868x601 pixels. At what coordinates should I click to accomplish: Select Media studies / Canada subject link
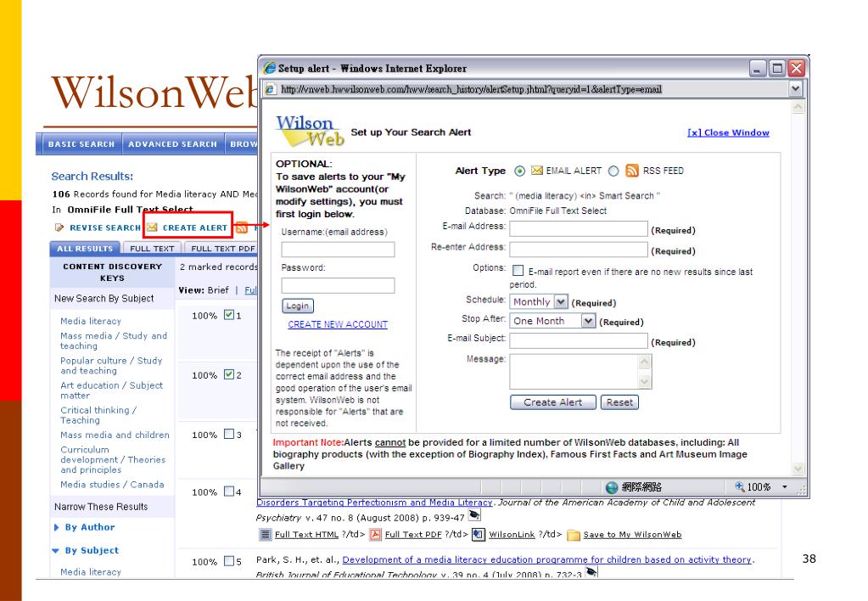click(112, 485)
